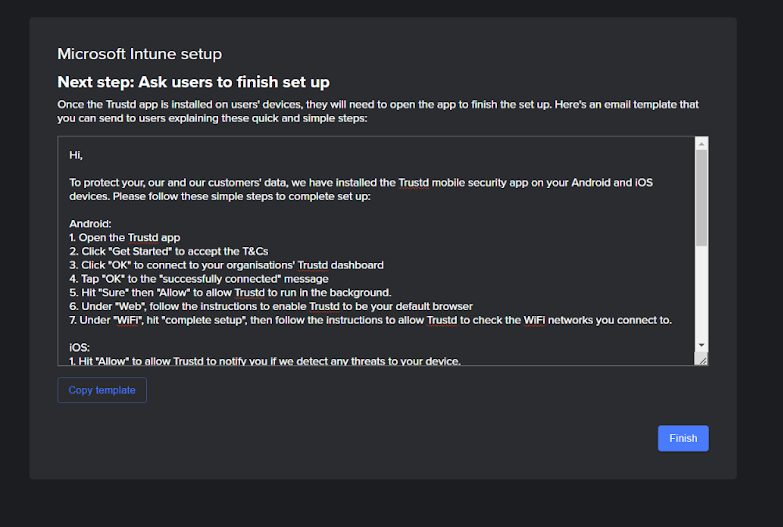Place cursor on the "Android:" line
Viewport: 783px width, 527px height.
click(90, 224)
